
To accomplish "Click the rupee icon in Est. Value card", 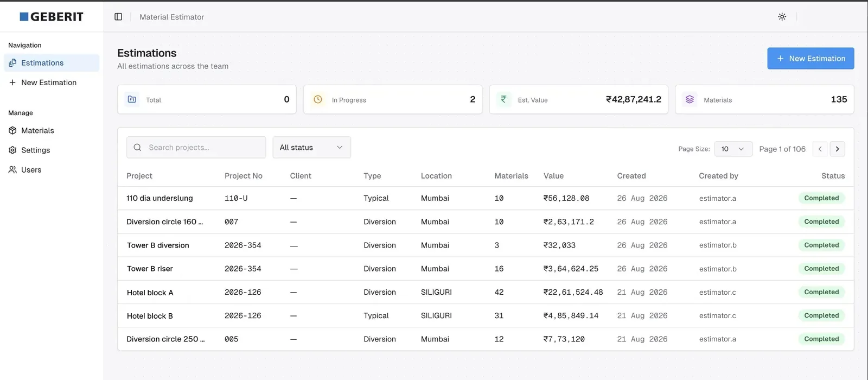I will (503, 99).
